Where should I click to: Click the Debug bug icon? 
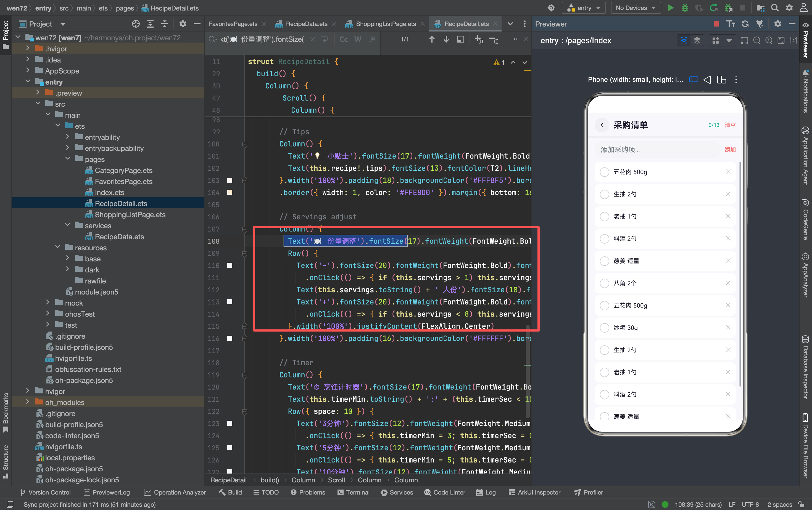685,8
